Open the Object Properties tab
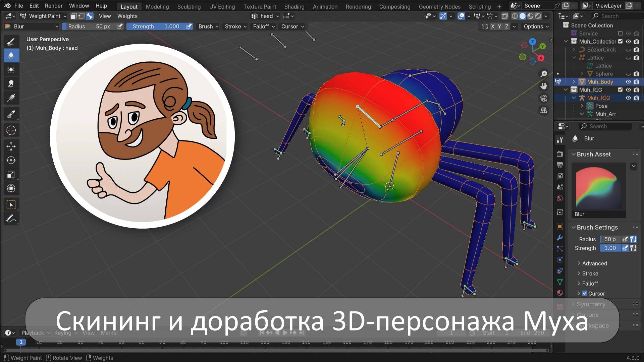The width and height of the screenshot is (644, 362). click(x=559, y=226)
